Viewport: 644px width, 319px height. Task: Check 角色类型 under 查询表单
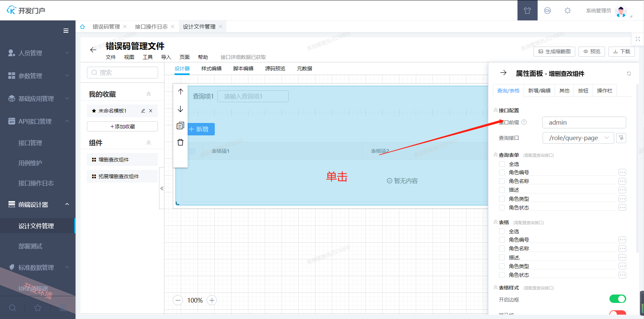pos(502,199)
